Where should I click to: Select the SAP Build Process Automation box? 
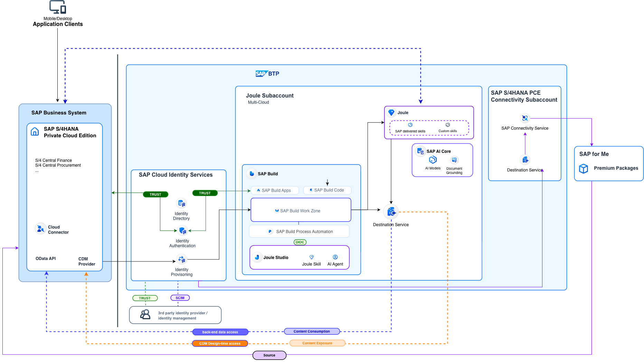pyautogui.click(x=299, y=232)
